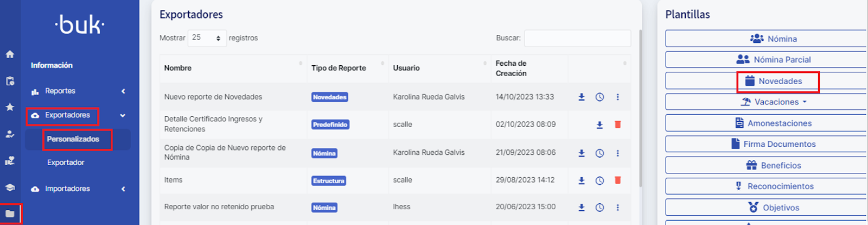Click the star icon in left sidebar
This screenshot has width=868, height=225.
[10, 107]
